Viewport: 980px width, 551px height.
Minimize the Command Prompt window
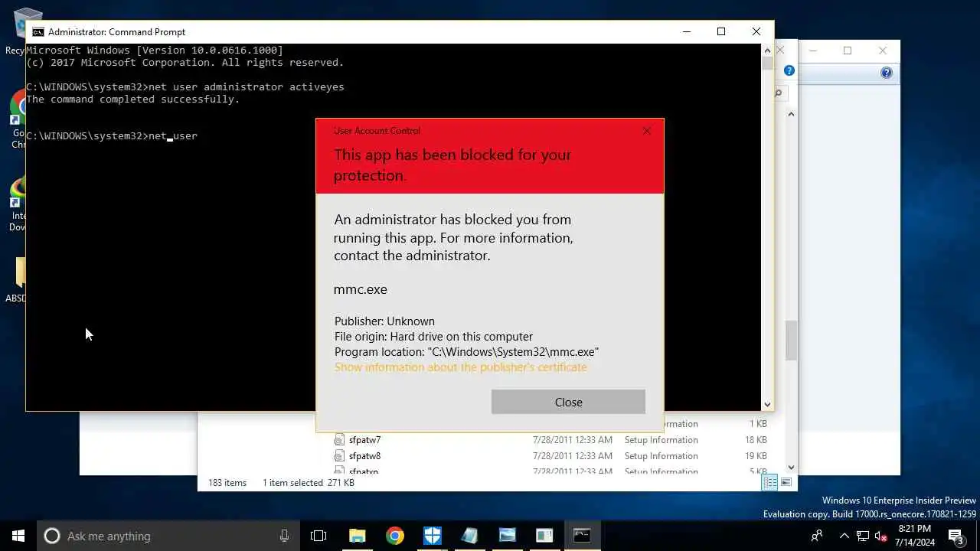click(x=686, y=31)
